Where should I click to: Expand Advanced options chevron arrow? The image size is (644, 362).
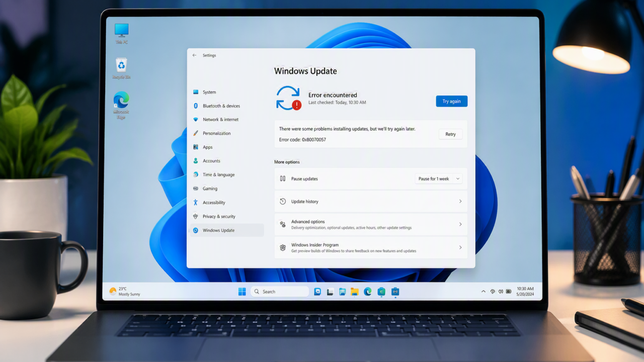(x=460, y=224)
